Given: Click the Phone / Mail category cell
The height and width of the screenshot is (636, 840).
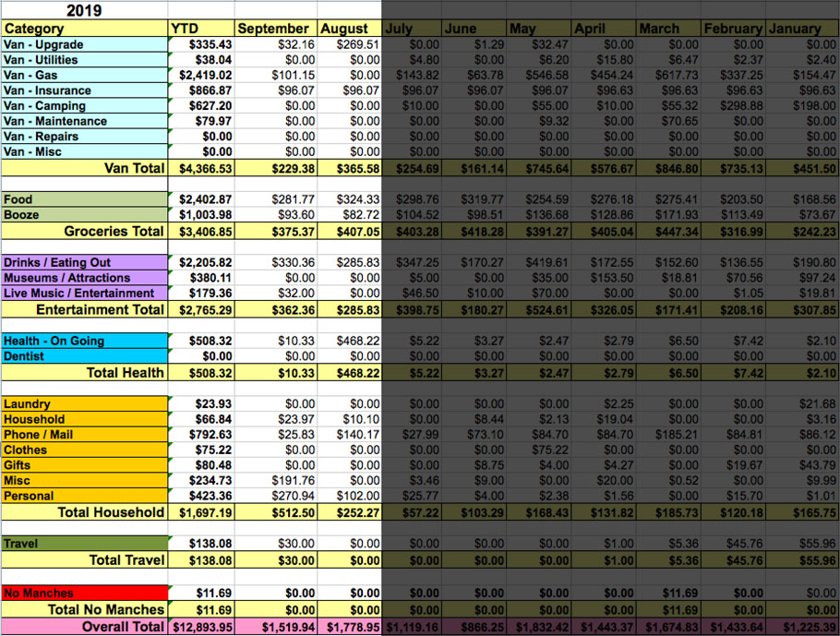Looking at the screenshot, I should (x=83, y=434).
